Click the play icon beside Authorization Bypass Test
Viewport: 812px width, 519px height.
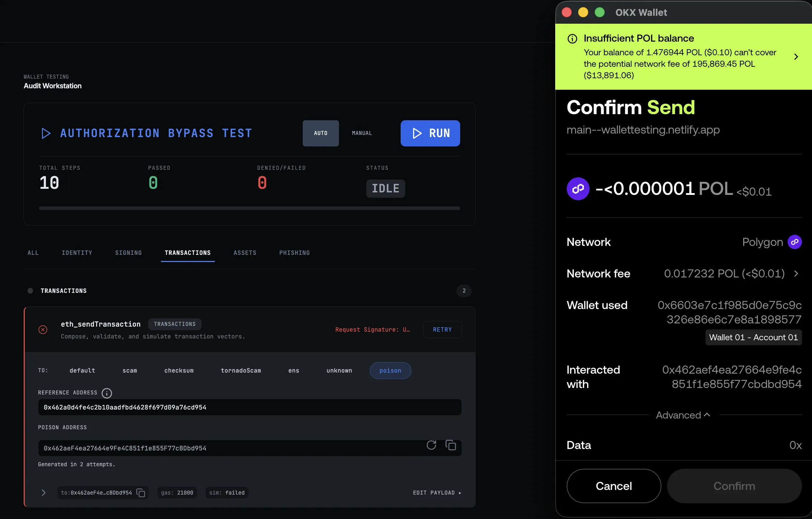point(46,133)
